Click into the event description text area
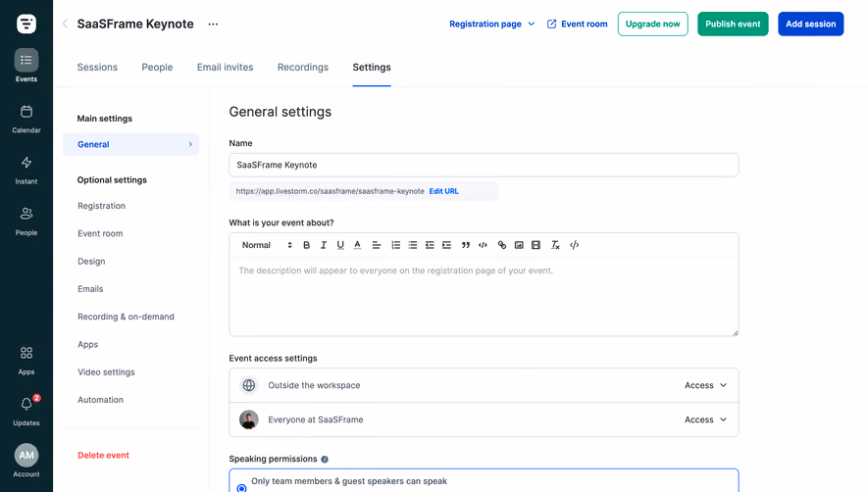The image size is (868, 492). pyautogui.click(x=484, y=297)
